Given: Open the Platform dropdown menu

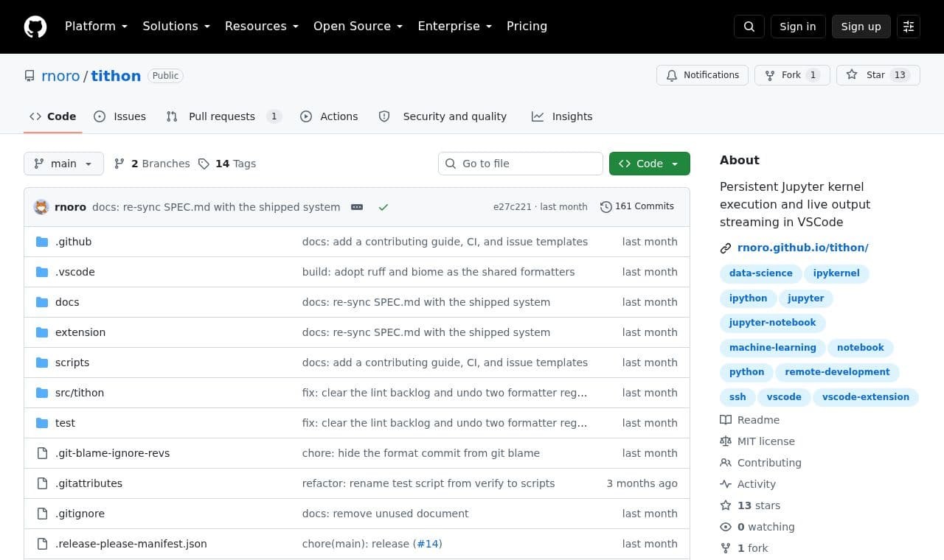Looking at the screenshot, I should point(97,27).
